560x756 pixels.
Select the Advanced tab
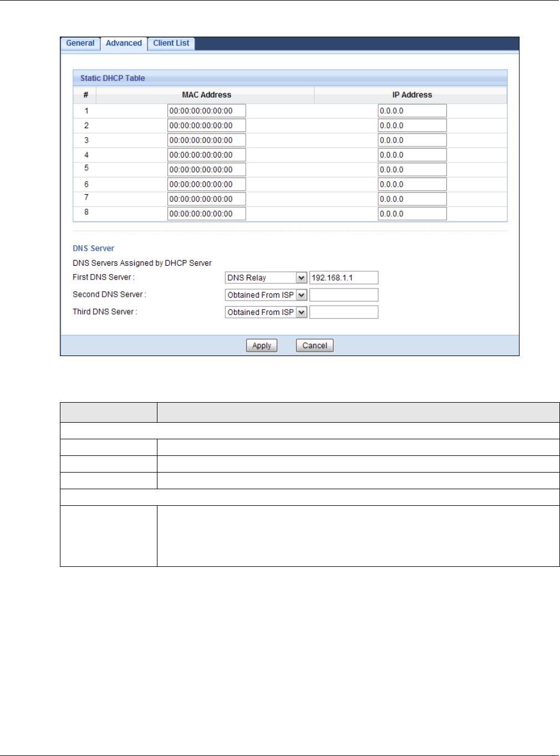124,44
